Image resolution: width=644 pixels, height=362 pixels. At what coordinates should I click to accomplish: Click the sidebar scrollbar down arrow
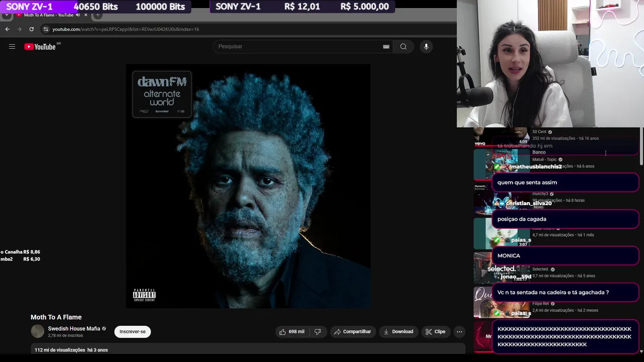click(x=641, y=351)
